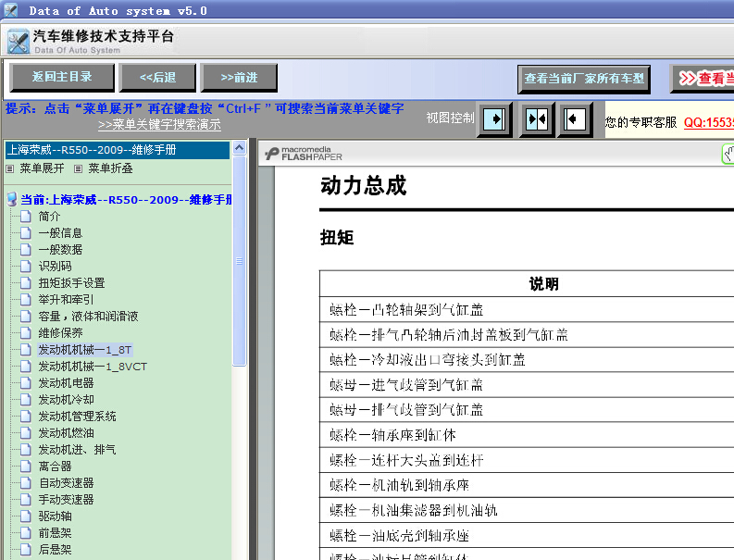Click the view control right-arrow icon
This screenshot has width=734, height=560.
coord(494,119)
